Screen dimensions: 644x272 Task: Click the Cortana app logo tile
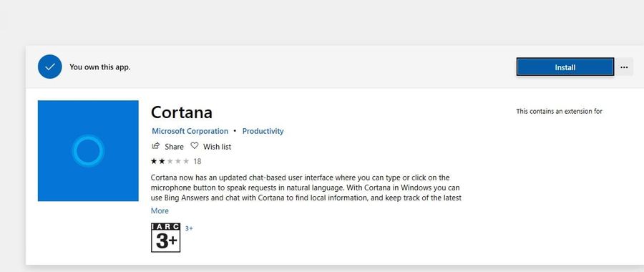pos(88,151)
